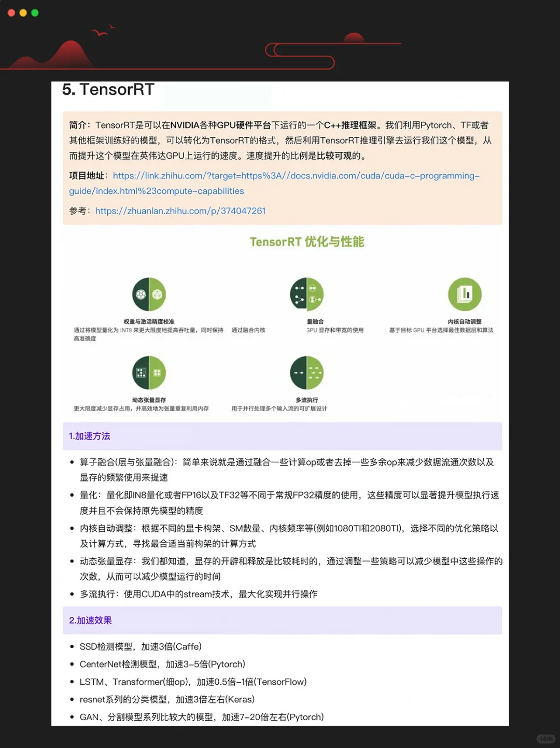Click the 权重与激活精度校准 icon
Screen dimensions: 560x748
click(149, 294)
